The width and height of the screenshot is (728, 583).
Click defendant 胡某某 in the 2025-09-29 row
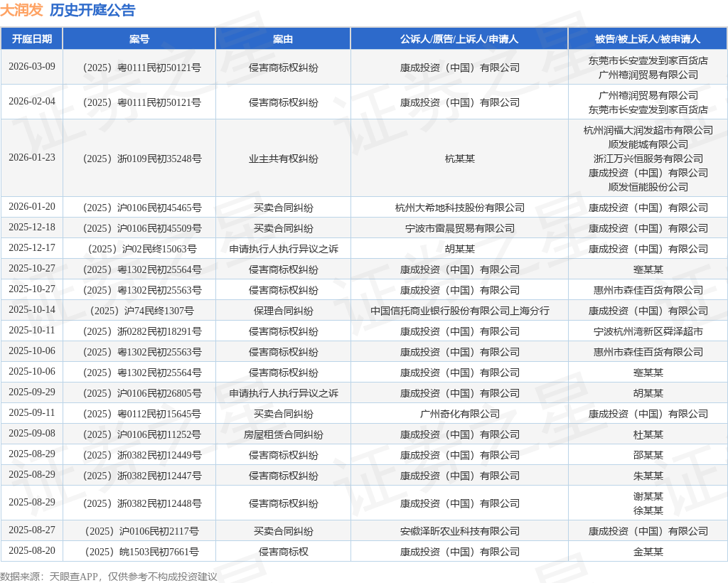648,393
